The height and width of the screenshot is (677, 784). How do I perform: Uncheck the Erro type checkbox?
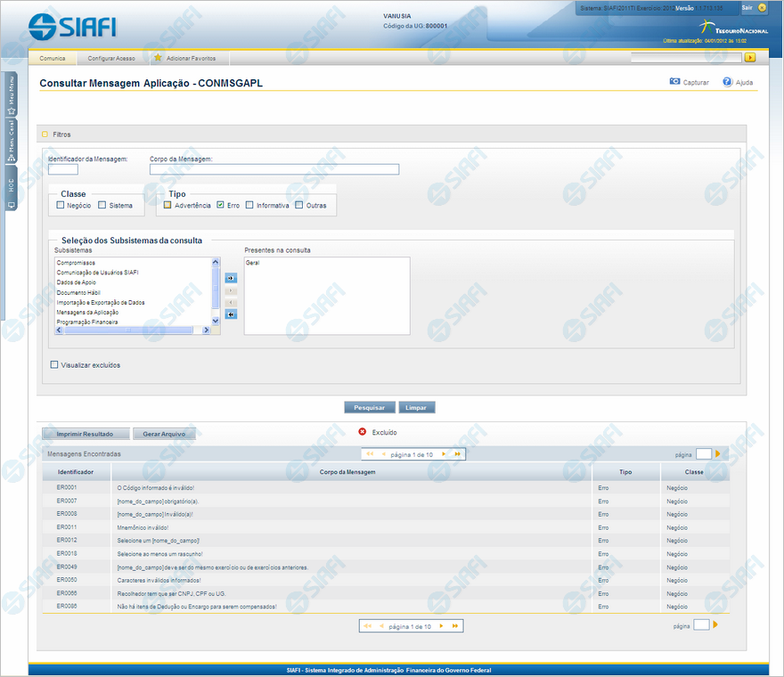pyautogui.click(x=220, y=205)
